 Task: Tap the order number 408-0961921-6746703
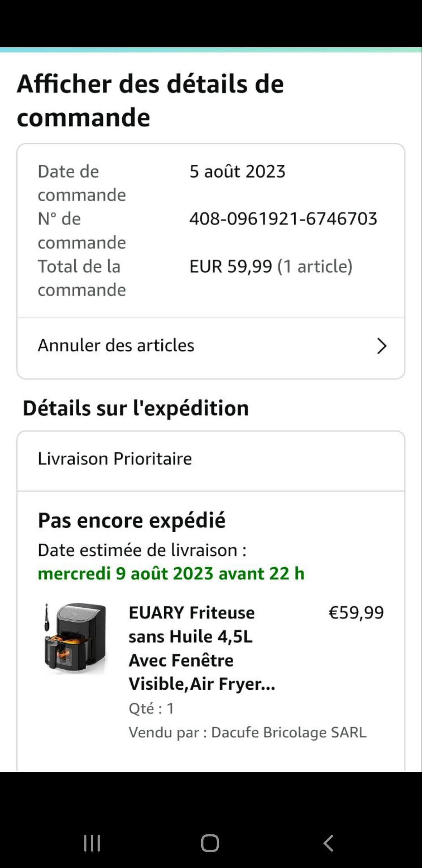(x=283, y=219)
